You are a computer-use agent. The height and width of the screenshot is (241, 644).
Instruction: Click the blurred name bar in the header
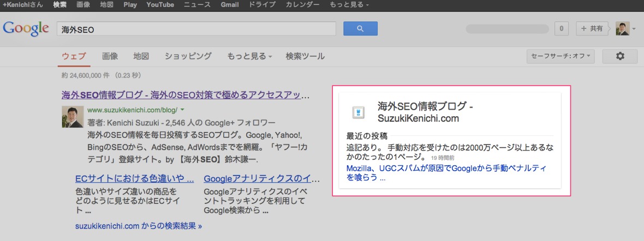[507, 29]
